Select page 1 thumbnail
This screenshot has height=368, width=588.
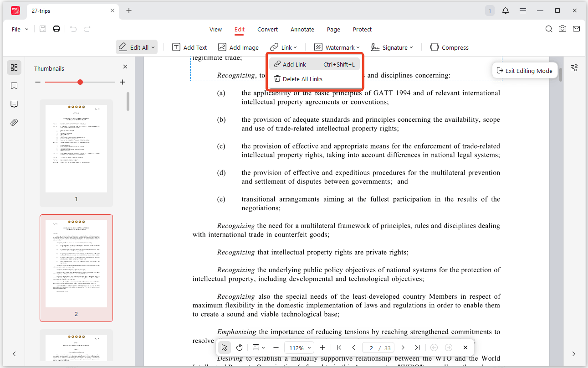(x=76, y=149)
